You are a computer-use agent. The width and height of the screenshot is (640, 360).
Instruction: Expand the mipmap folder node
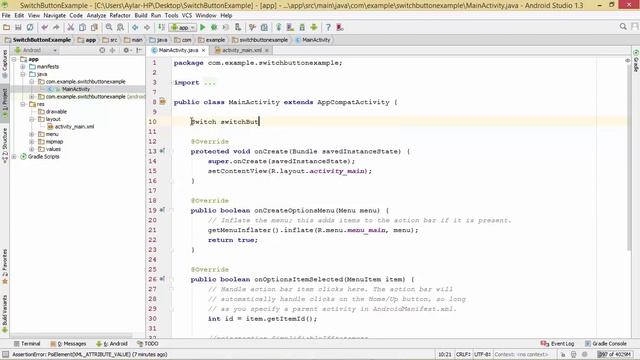[x=32, y=142]
